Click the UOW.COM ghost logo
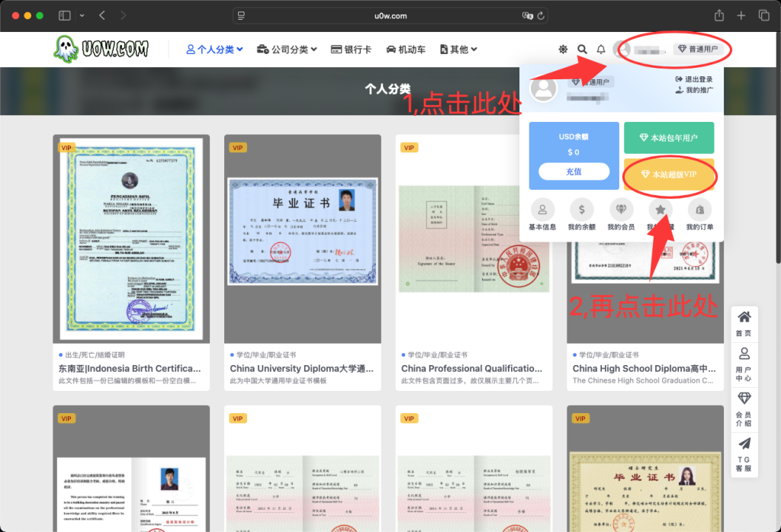The height and width of the screenshot is (532, 781). (101, 49)
